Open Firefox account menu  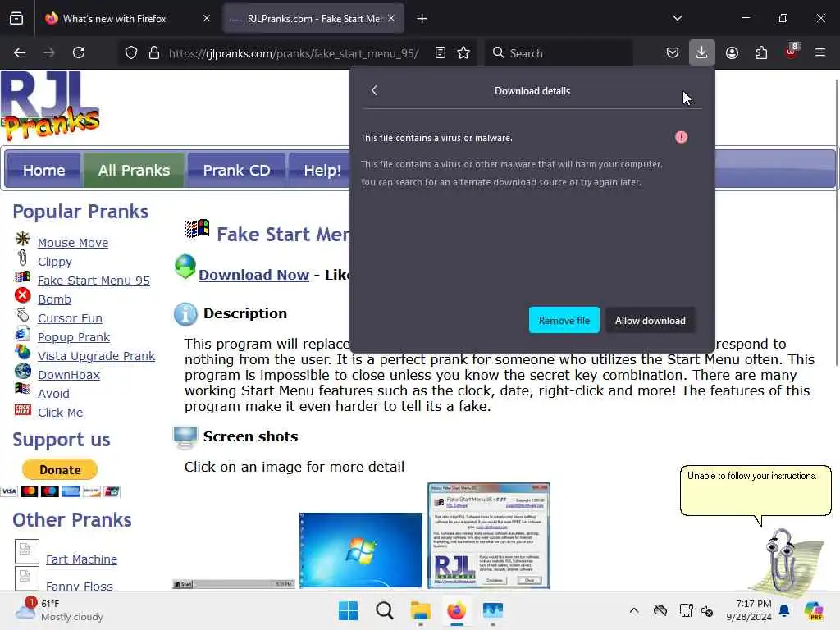[732, 52]
